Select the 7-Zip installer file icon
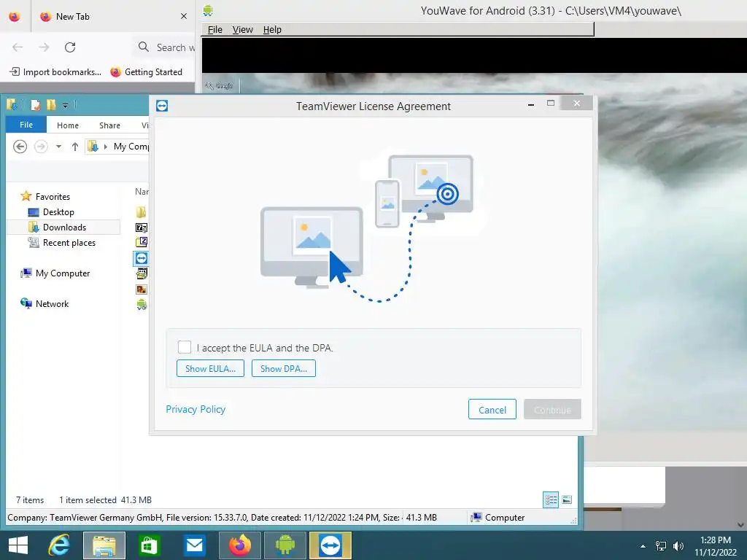This screenshot has width=747, height=560. coord(142,227)
